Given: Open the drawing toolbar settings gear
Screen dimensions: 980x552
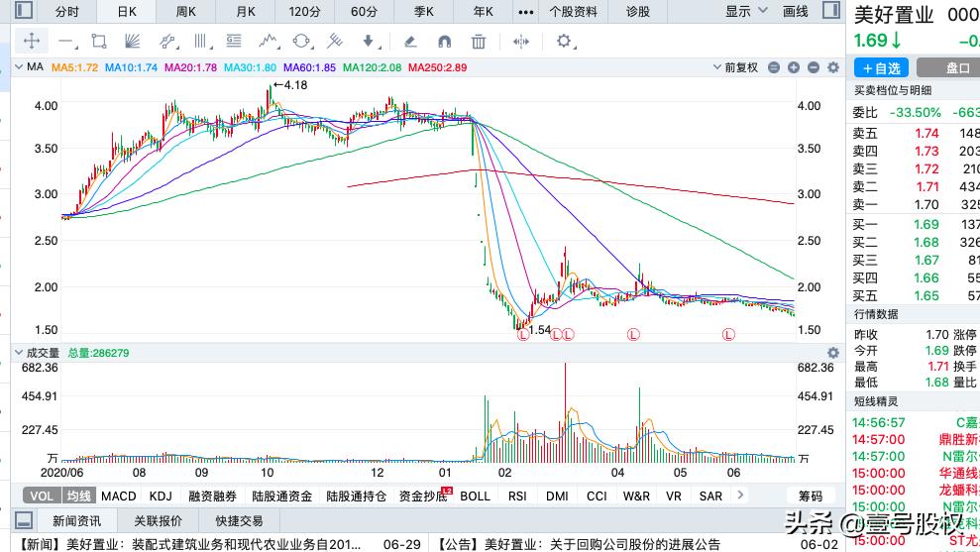Looking at the screenshot, I should point(564,42).
